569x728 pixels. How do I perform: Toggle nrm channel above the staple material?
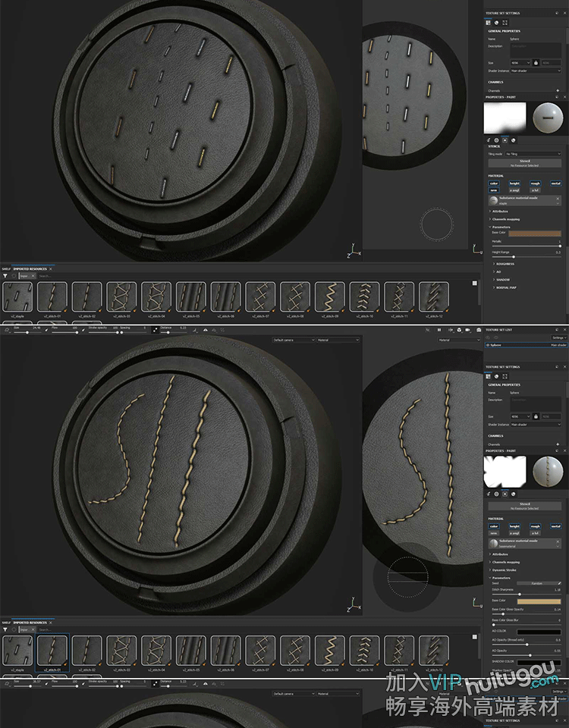coord(494,190)
